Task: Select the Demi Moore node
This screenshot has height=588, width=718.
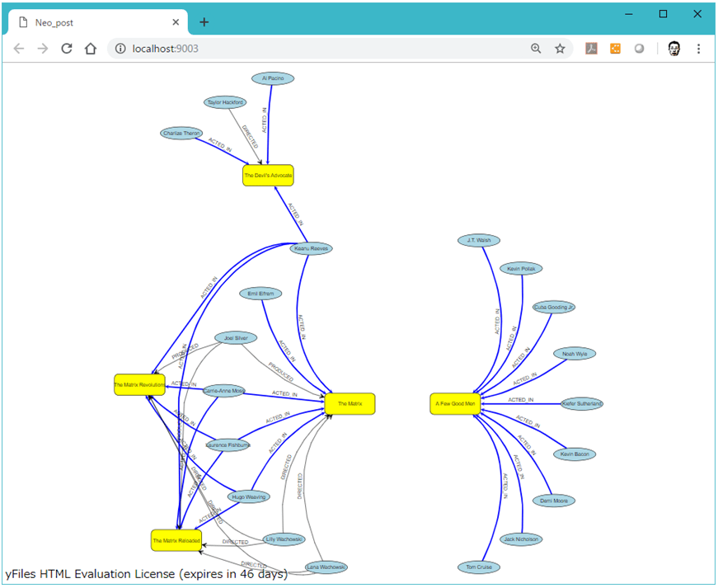Action: (554, 501)
